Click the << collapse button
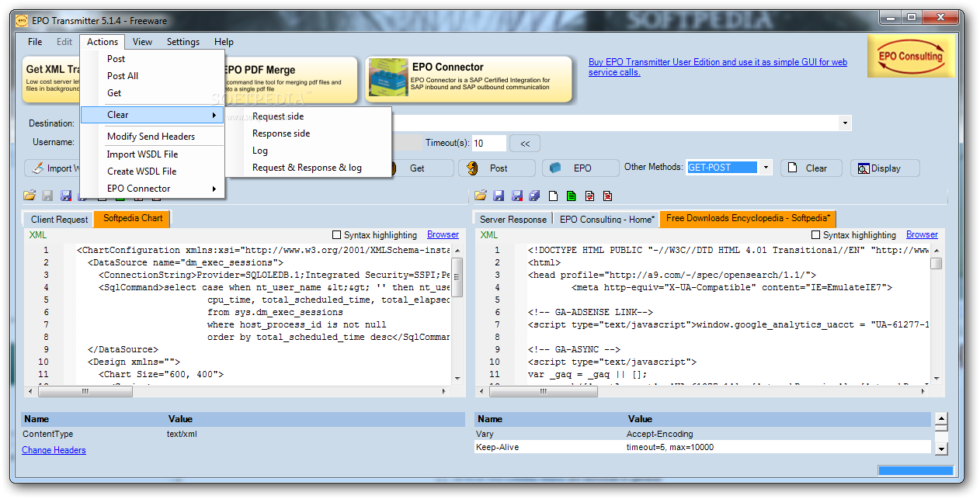Image resolution: width=980 pixels, height=499 pixels. (526, 143)
